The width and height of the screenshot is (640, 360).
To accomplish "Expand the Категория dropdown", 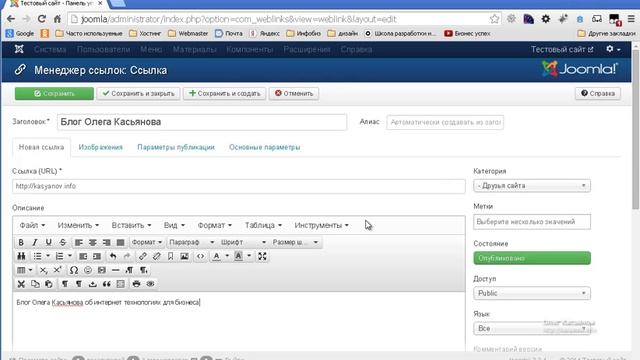I will [x=532, y=186].
